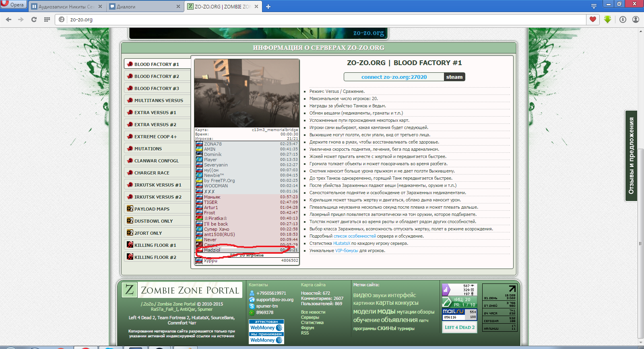The width and height of the screenshot is (644, 349).
Task: Open the browser downloads icon
Action: (623, 19)
